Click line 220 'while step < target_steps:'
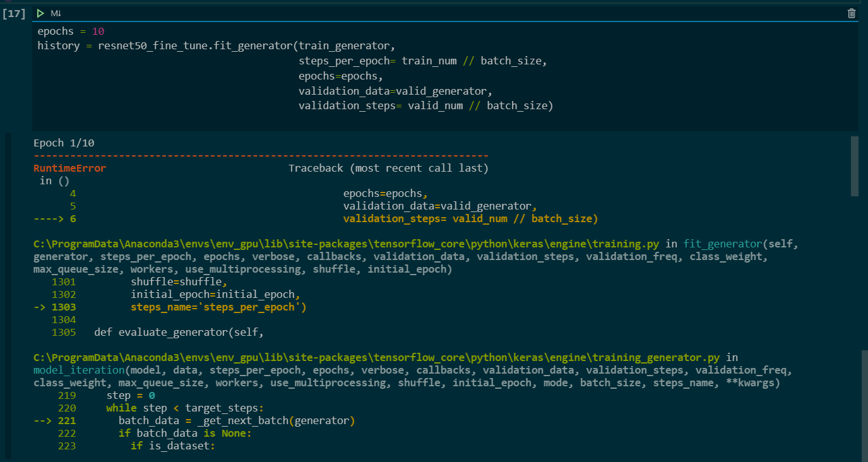 coord(184,408)
